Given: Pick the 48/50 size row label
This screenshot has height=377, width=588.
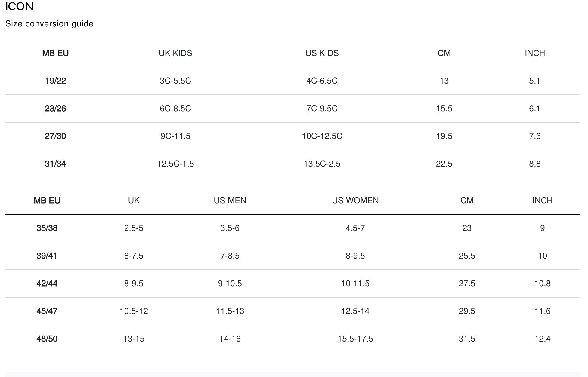Looking at the screenshot, I should [47, 339].
